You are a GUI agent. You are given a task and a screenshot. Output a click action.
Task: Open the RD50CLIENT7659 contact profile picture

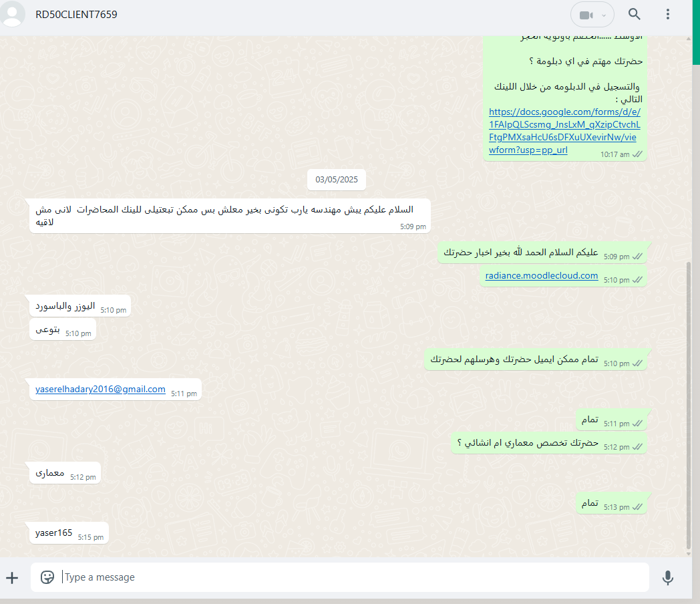coord(12,14)
